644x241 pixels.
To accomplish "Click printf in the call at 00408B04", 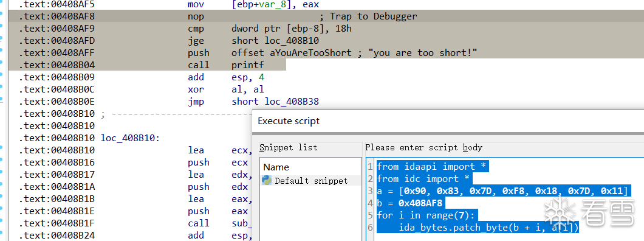I will (x=248, y=65).
